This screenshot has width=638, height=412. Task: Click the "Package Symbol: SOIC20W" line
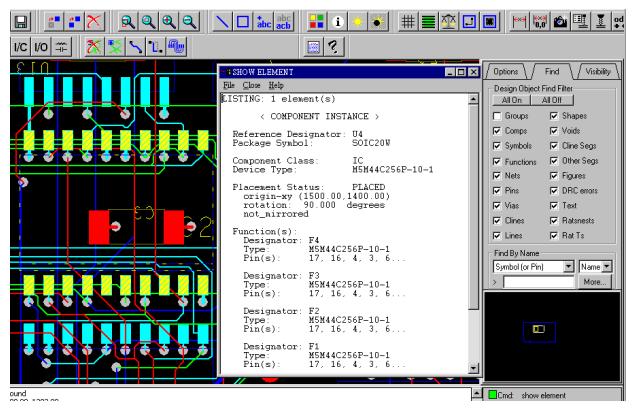pos(311,143)
